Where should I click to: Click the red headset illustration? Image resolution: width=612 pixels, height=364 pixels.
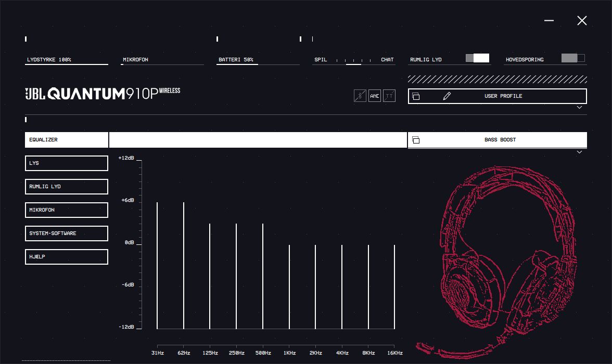(498, 262)
